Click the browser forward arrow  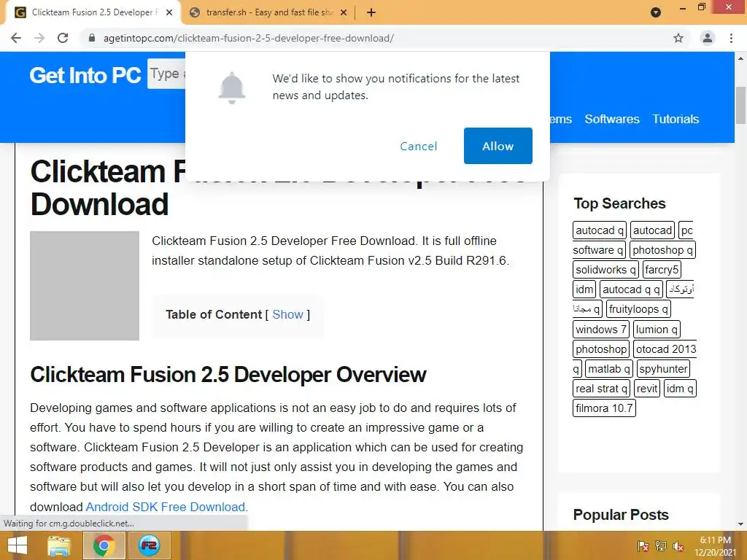pyautogui.click(x=39, y=38)
